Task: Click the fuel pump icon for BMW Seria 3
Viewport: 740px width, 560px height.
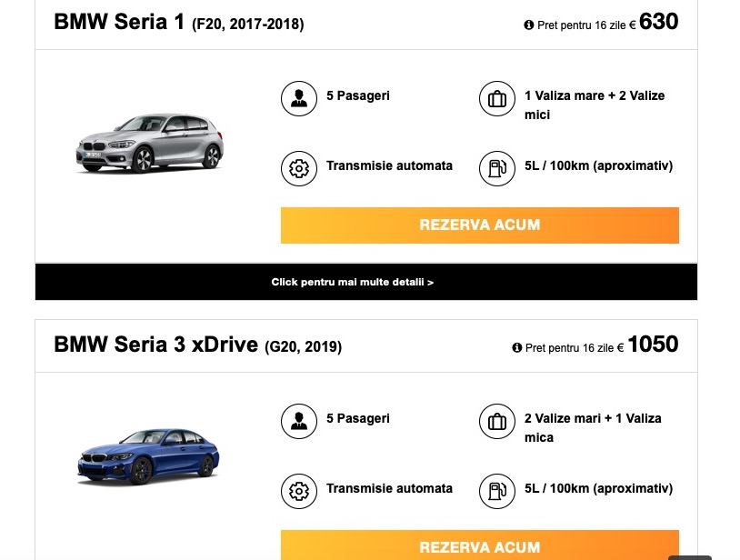Action: click(x=496, y=491)
